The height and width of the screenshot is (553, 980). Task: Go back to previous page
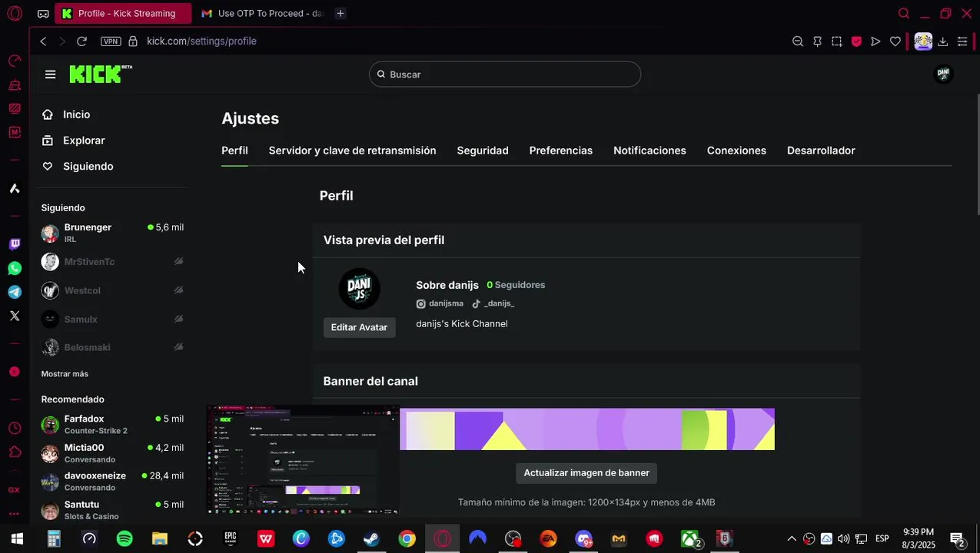[x=43, y=41]
